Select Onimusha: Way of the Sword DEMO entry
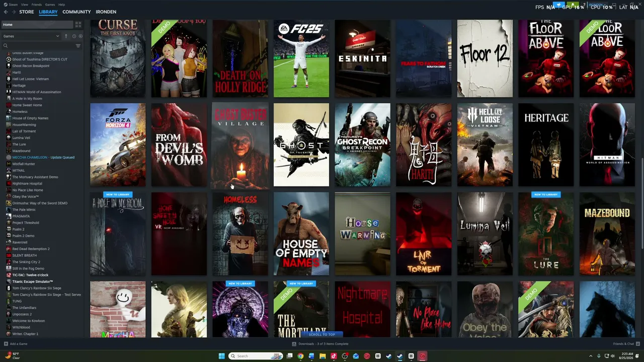644x362 pixels. coord(40,203)
